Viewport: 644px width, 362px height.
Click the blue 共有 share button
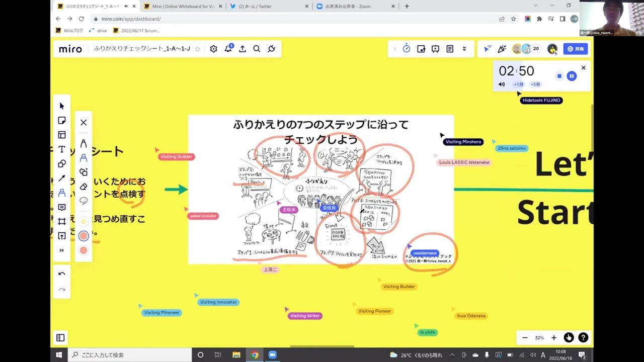click(x=576, y=49)
